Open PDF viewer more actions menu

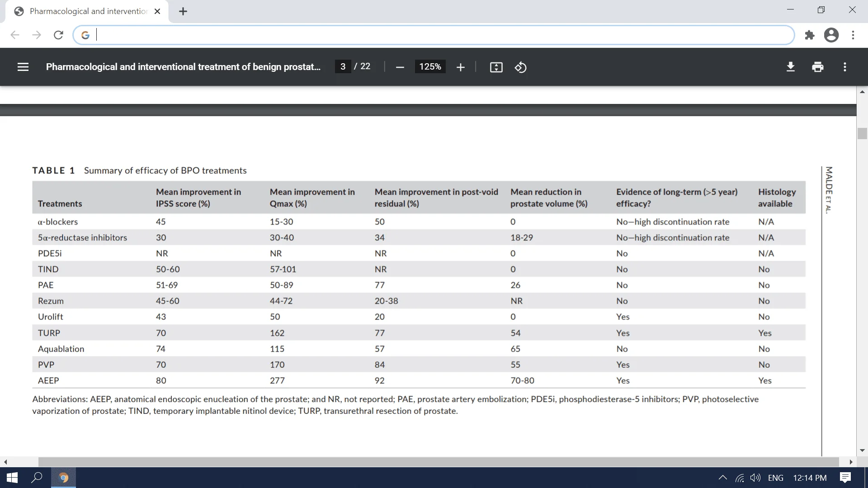845,67
